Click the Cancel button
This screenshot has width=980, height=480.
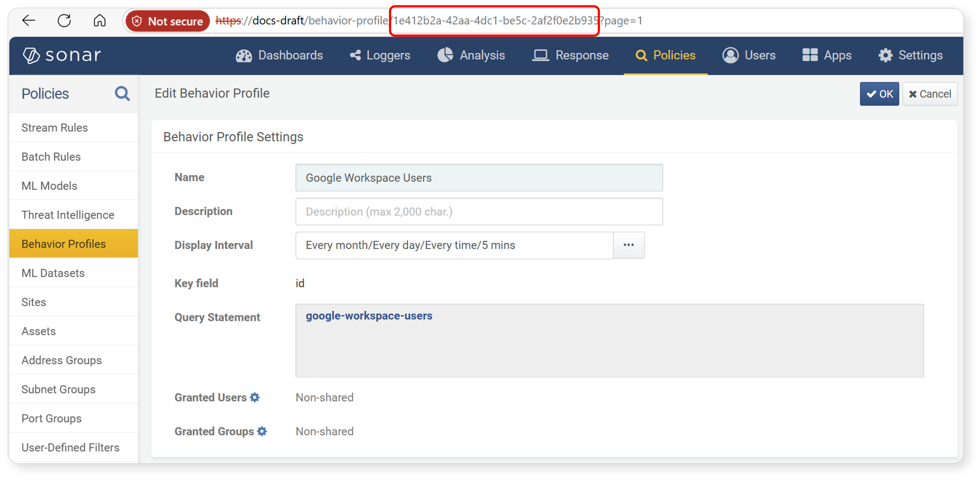tap(930, 94)
